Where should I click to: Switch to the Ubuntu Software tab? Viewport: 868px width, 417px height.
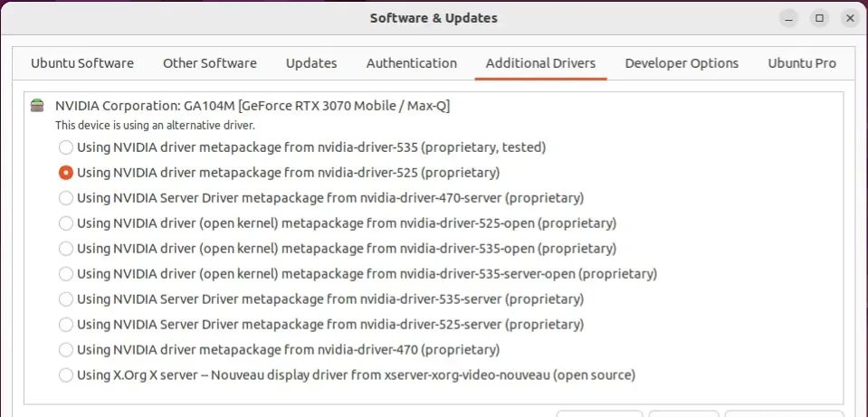click(82, 63)
